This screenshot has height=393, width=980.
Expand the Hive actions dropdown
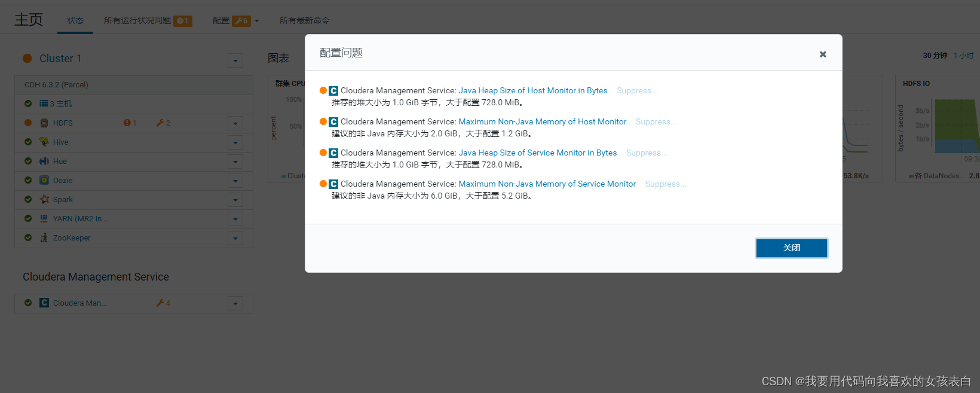pos(235,142)
